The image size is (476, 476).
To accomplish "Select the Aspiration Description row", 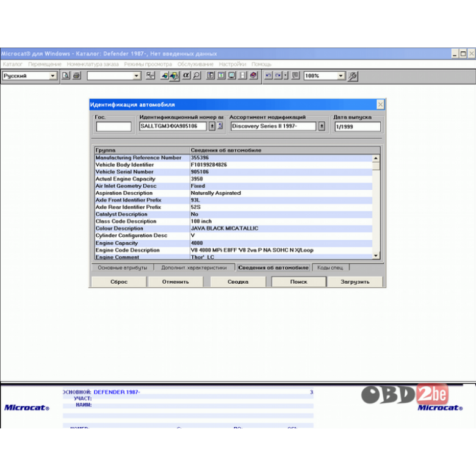I will [234, 193].
